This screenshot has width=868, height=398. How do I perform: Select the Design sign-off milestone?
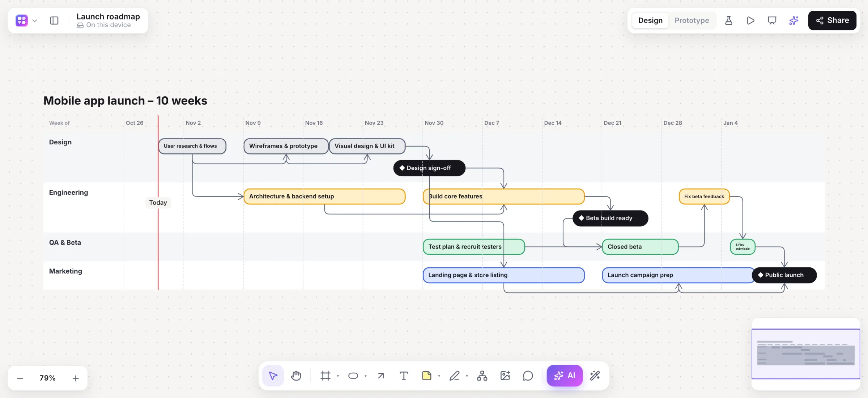(429, 168)
